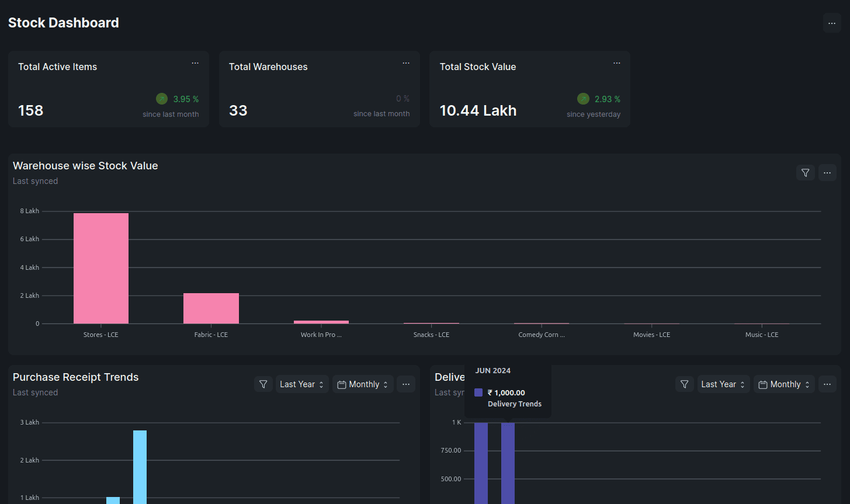Open Total Active Items card options menu

[195, 63]
